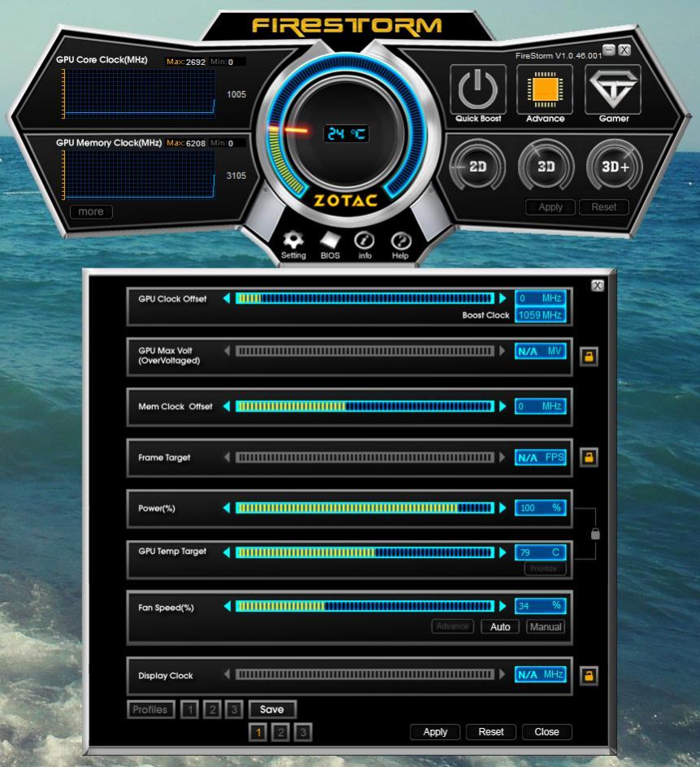The image size is (700, 767).
Task: Click Save to store the profile
Action: point(272,709)
